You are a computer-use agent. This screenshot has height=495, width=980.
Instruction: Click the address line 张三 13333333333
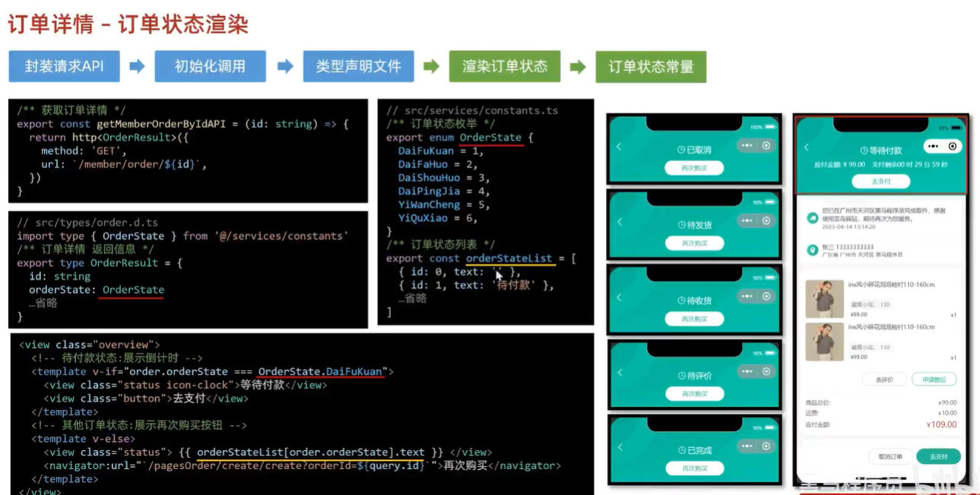[848, 247]
